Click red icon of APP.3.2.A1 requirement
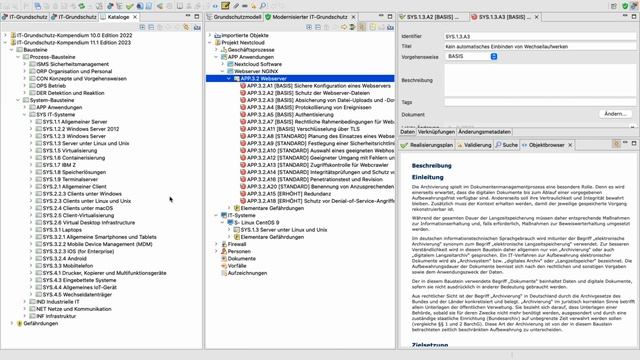 [x=243, y=86]
